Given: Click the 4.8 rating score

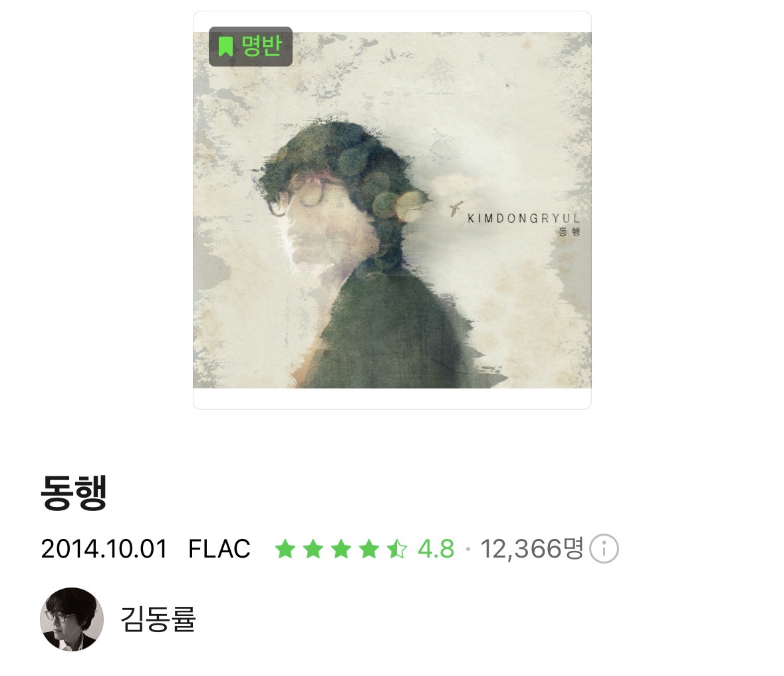Looking at the screenshot, I should [x=436, y=549].
